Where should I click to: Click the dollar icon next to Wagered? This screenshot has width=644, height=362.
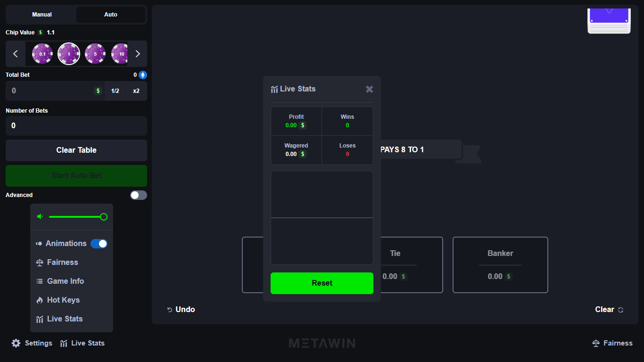click(x=303, y=154)
